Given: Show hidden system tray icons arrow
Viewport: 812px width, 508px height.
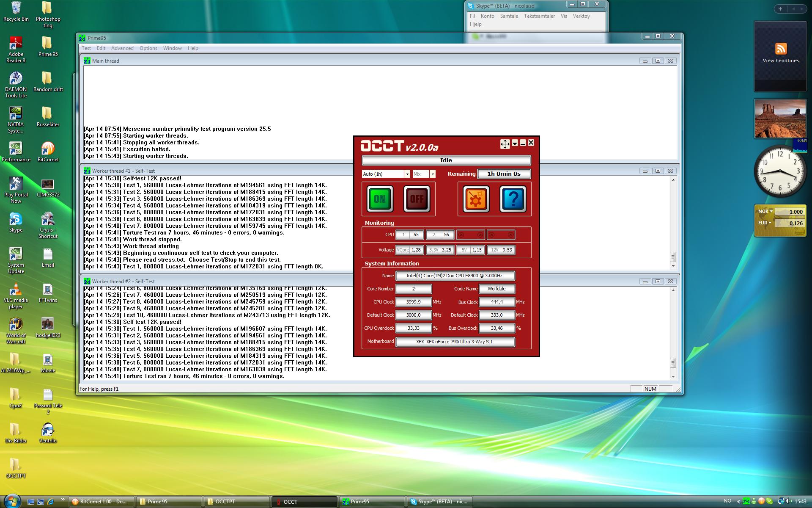Looking at the screenshot, I should pyautogui.click(x=739, y=502).
